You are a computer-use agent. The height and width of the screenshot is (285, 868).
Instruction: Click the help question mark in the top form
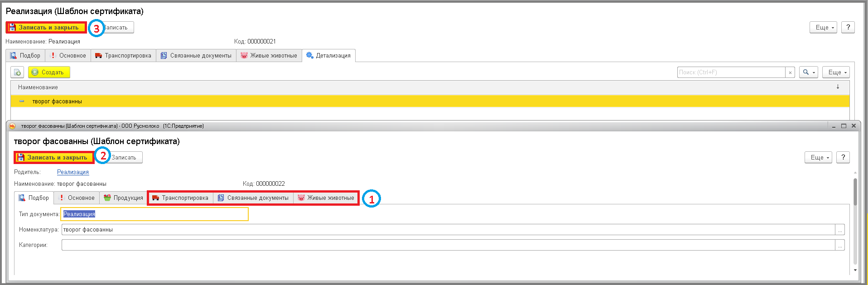(848, 27)
